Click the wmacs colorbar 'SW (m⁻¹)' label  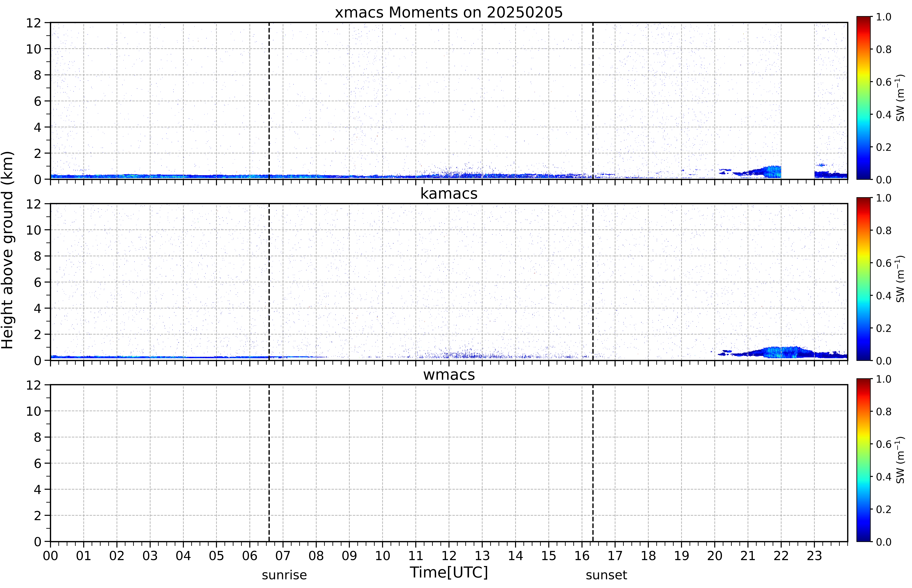pyautogui.click(x=900, y=460)
